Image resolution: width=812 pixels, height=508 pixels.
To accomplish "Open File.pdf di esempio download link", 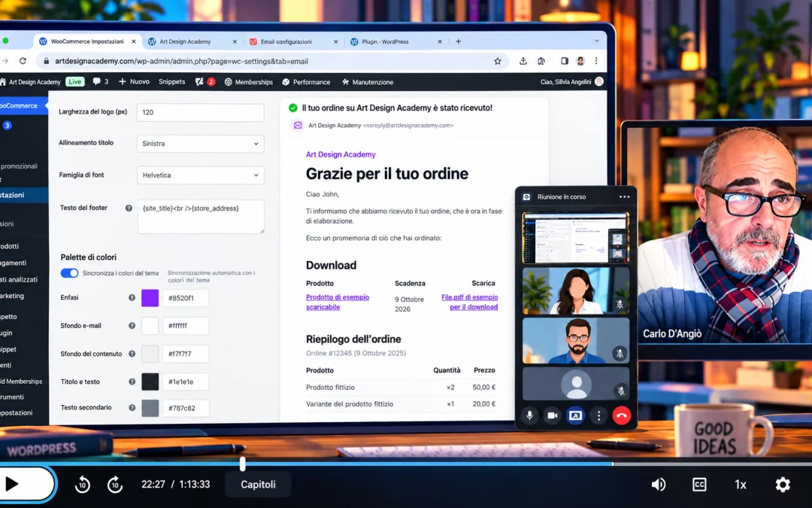I will pos(470,303).
